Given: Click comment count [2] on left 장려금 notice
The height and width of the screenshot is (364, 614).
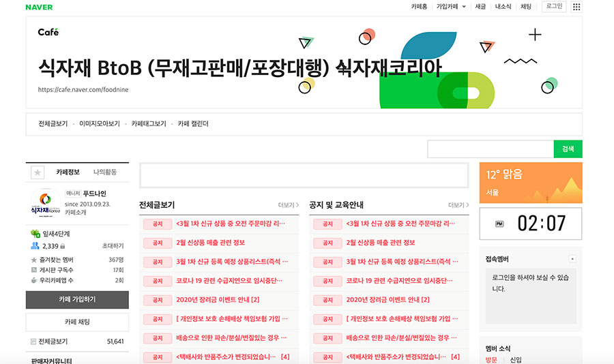Looking at the screenshot, I should point(255,300).
